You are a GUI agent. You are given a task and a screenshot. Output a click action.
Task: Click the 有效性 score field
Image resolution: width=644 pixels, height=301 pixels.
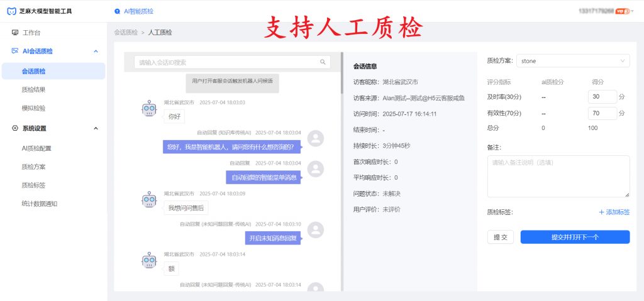pyautogui.click(x=602, y=113)
